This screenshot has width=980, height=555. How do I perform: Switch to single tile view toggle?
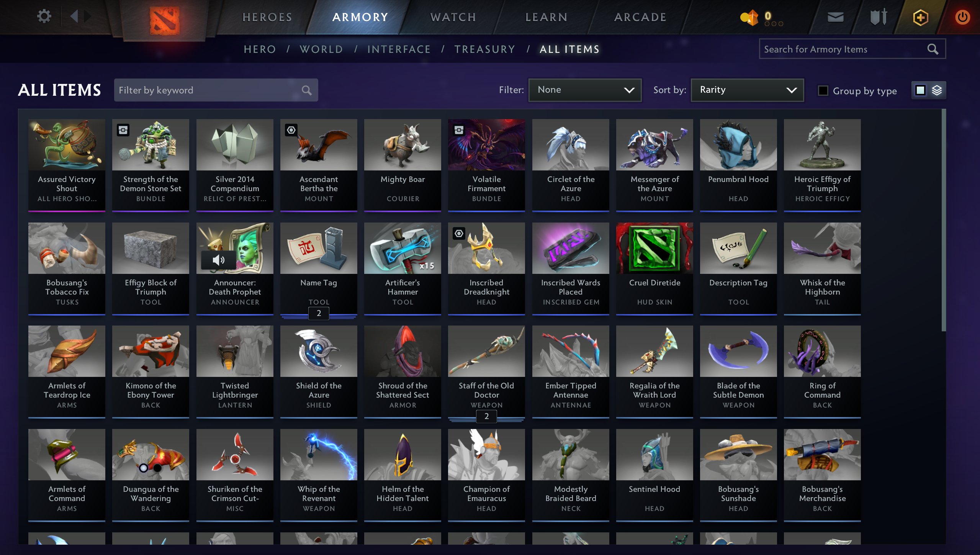920,90
